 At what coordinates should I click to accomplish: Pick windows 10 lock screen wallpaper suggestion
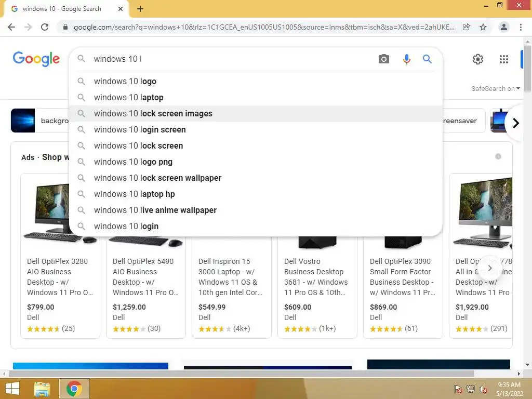coord(256,178)
